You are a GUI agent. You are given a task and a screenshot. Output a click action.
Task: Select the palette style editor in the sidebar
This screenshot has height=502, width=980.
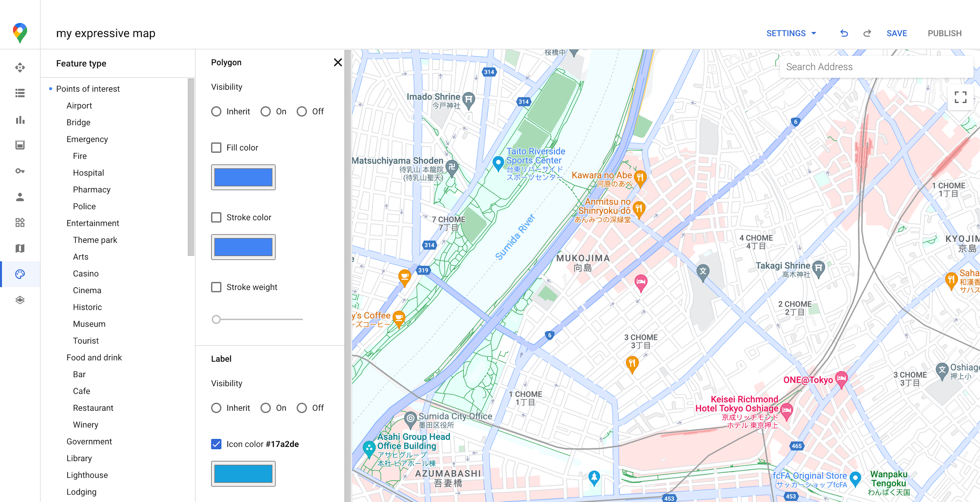[20, 274]
